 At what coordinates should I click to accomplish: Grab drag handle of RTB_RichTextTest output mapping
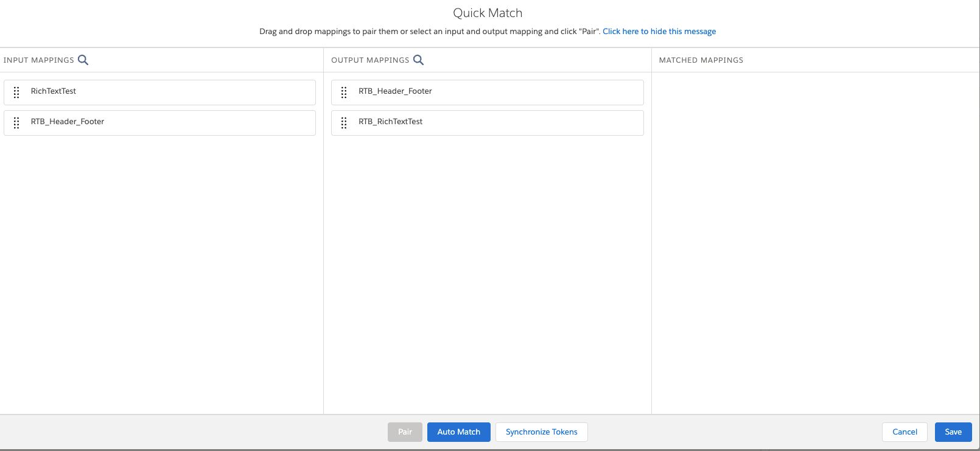pyautogui.click(x=344, y=122)
